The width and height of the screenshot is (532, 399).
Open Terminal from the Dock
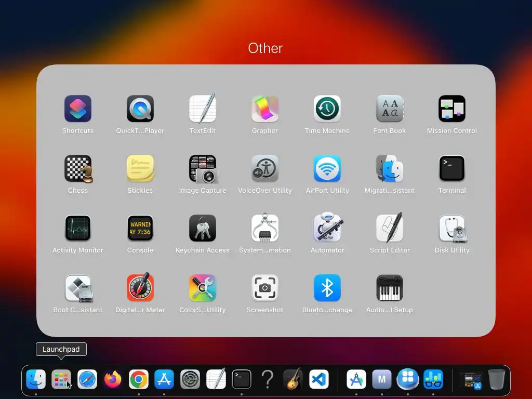pos(242,379)
